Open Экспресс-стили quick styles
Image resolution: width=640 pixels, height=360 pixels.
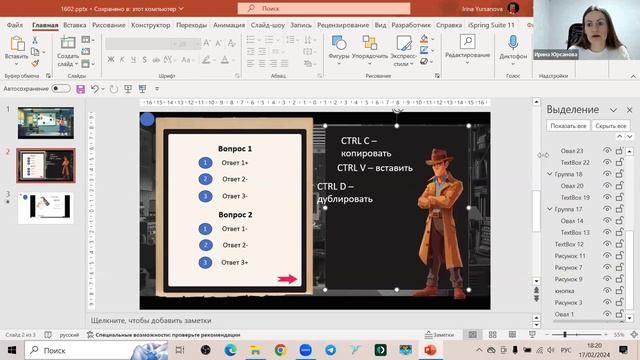coord(403,51)
